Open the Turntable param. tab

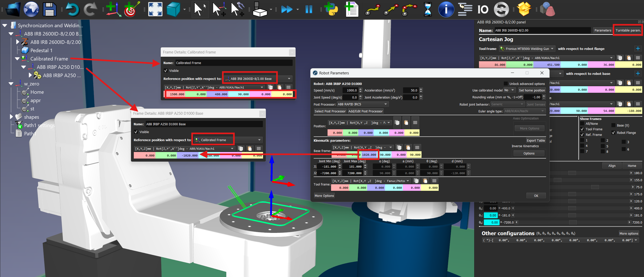click(628, 30)
